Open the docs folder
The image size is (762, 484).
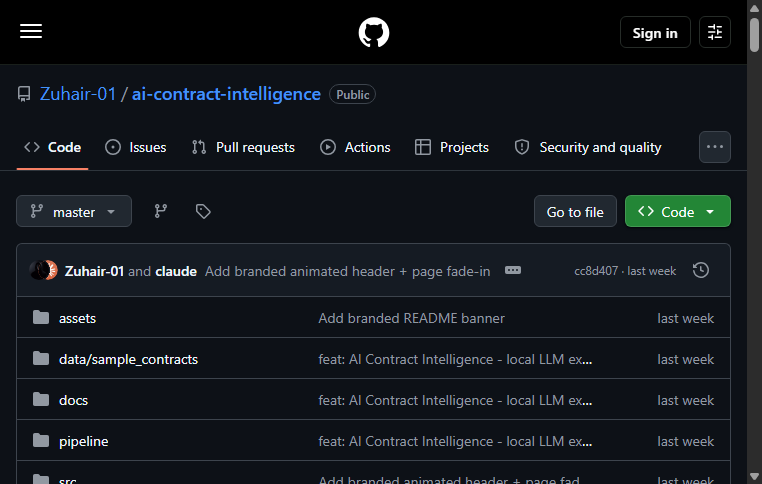[73, 400]
